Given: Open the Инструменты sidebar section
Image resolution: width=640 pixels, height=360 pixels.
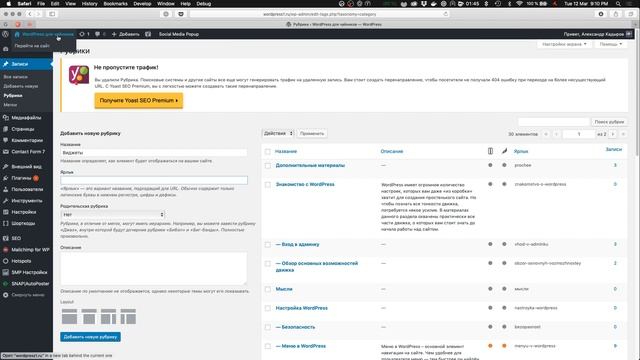Looking at the screenshot, I should tap(26, 201).
